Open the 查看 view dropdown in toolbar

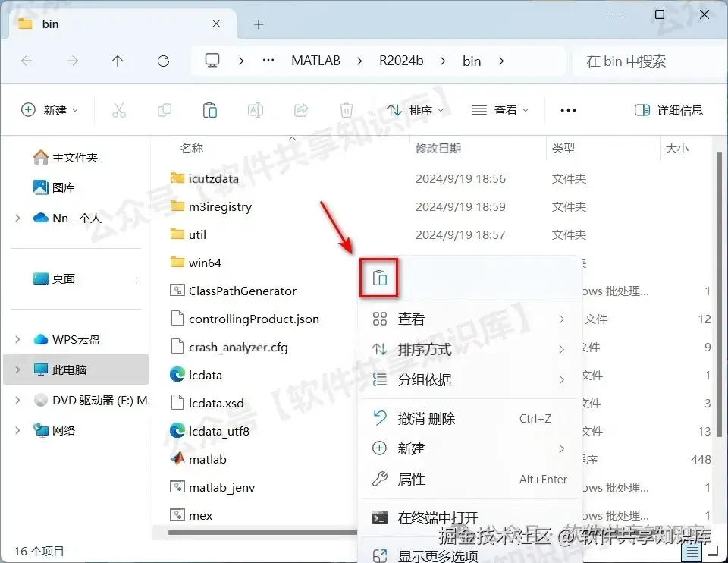click(x=500, y=111)
